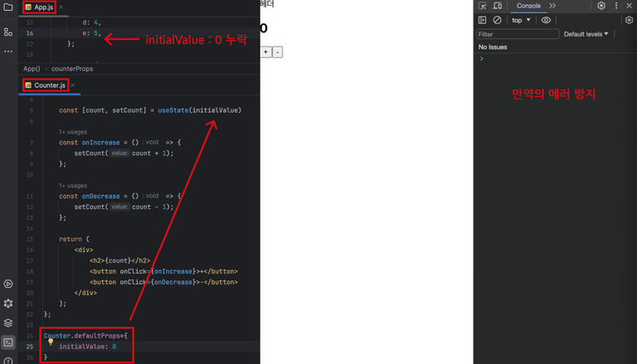Click Counter.defaultProps on line 24

pyautogui.click(x=81, y=336)
